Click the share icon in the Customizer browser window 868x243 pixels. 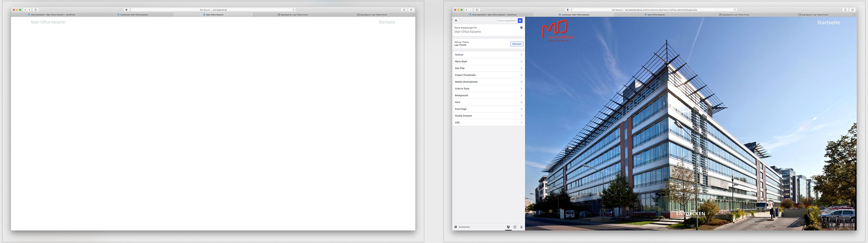point(845,10)
